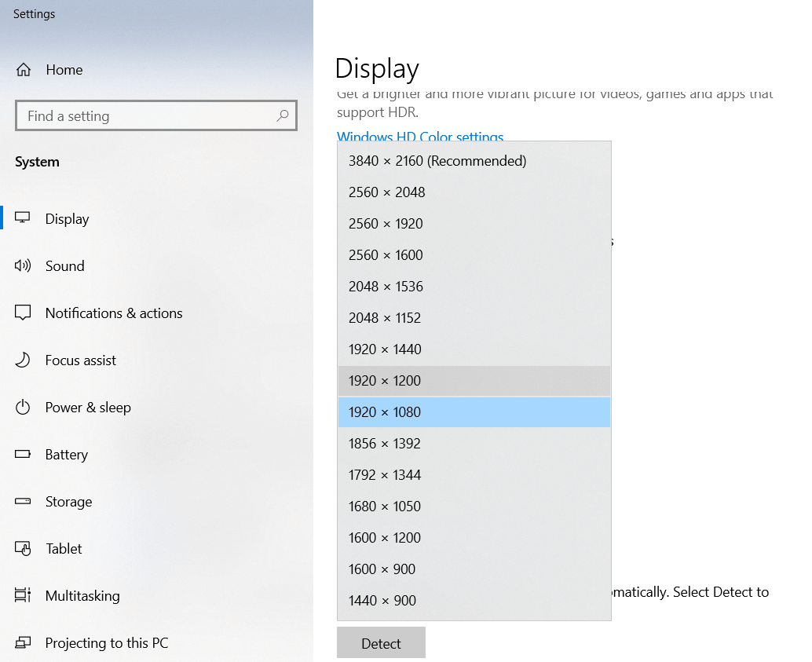Click the Tablet icon in sidebar
812x662 pixels.
(23, 549)
